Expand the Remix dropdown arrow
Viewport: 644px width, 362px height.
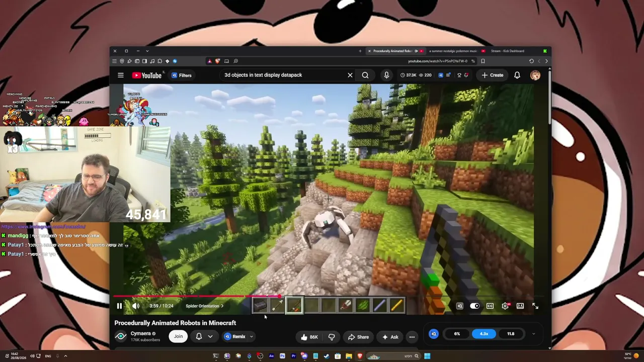[x=252, y=336]
